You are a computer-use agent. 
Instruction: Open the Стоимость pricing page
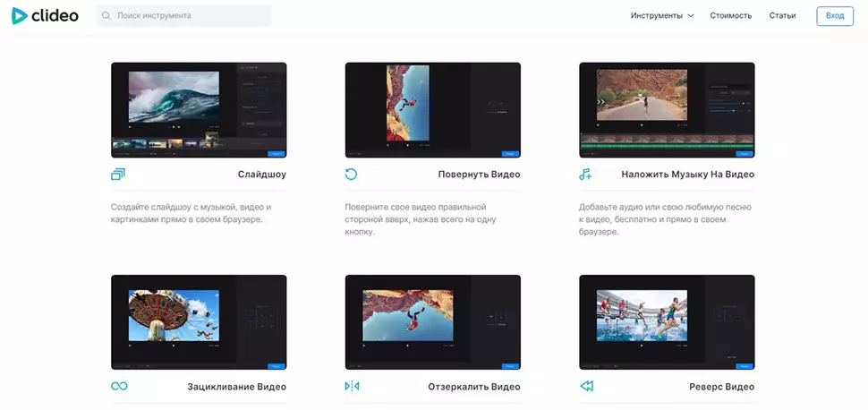coord(730,16)
